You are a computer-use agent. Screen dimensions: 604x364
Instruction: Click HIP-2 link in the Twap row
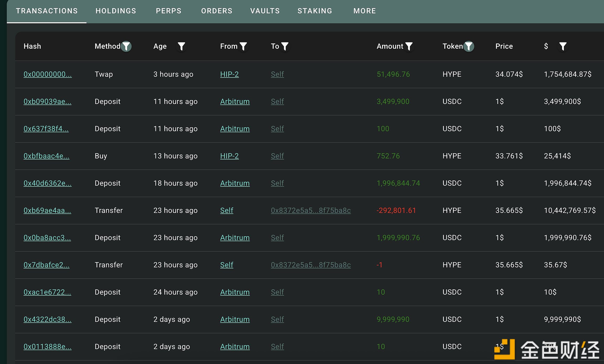tap(229, 74)
